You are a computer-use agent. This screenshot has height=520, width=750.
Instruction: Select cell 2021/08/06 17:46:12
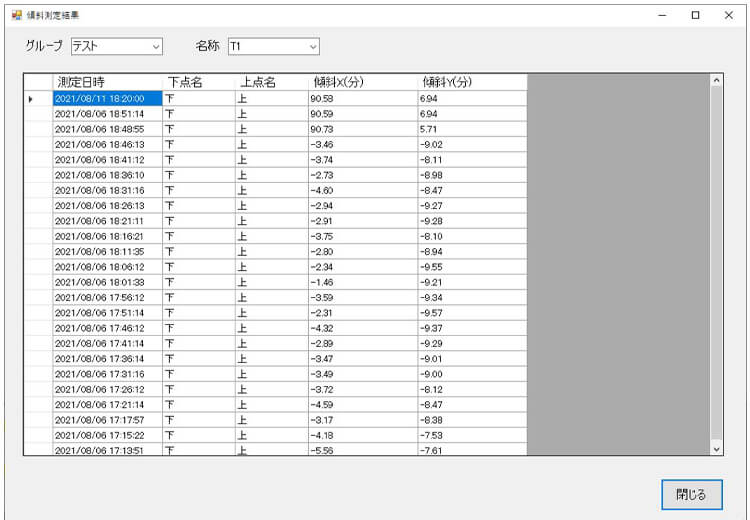tap(108, 328)
